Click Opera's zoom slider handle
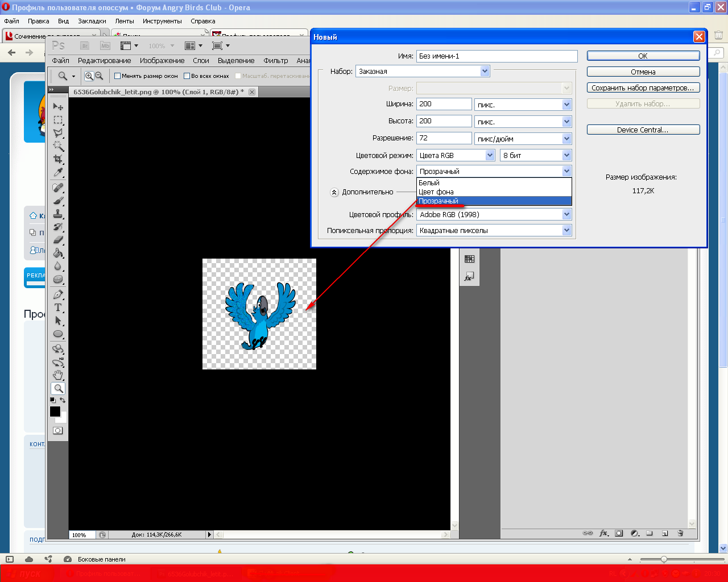 pyautogui.click(x=664, y=559)
